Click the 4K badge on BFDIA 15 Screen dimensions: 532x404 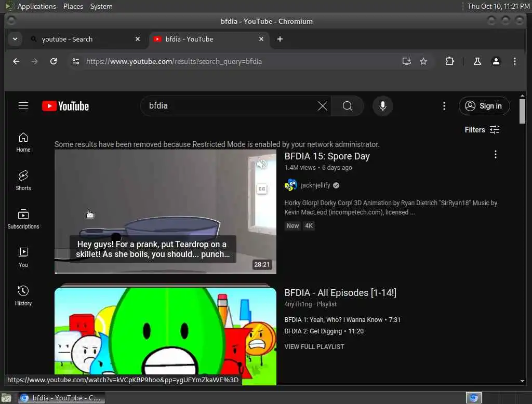[x=309, y=226]
